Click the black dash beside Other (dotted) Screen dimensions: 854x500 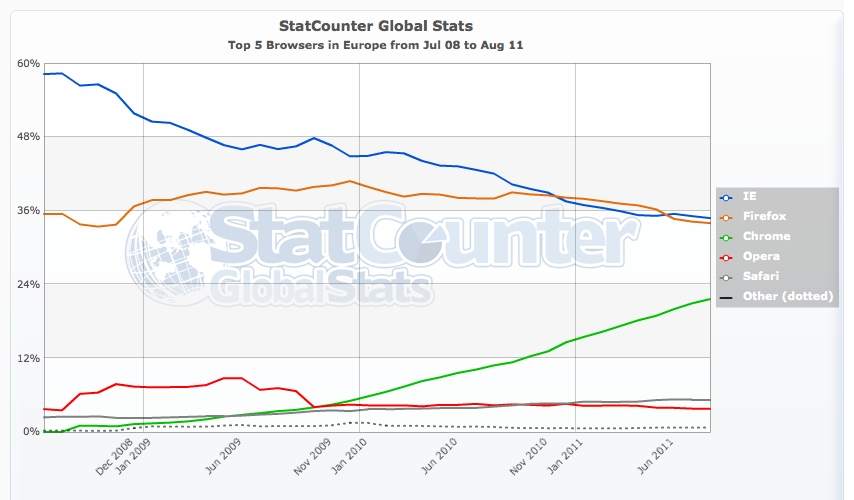725,295
